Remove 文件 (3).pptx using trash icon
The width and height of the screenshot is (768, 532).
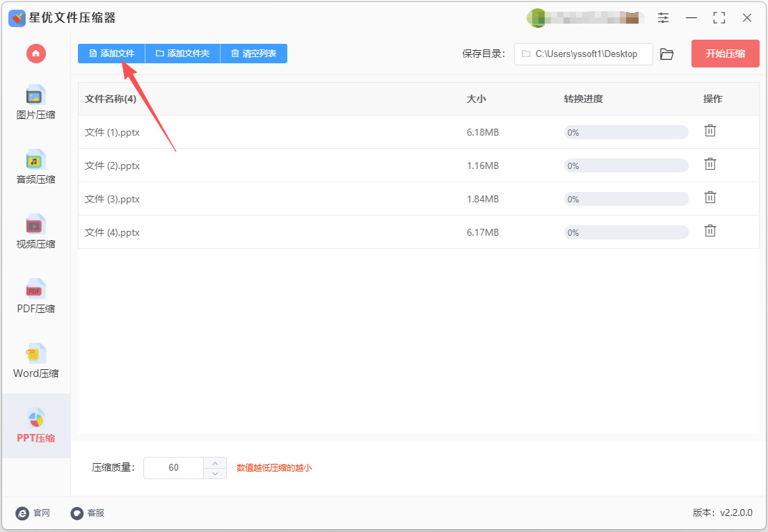tap(710, 198)
